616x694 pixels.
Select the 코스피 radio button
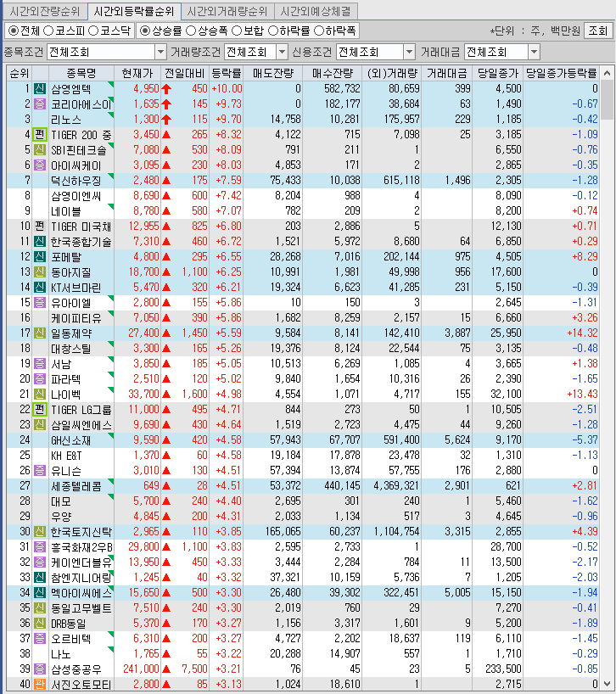48,31
